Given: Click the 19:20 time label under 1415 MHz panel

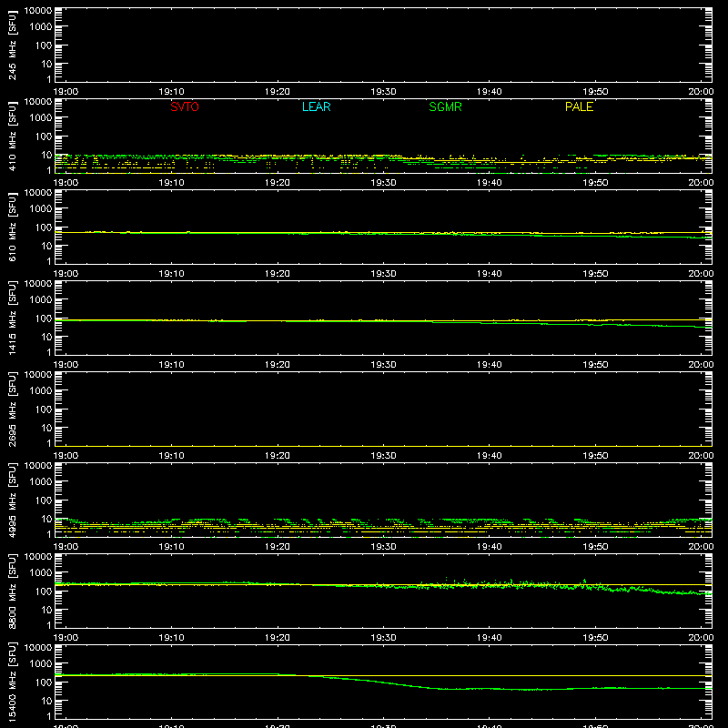Looking at the screenshot, I should pos(278,365).
